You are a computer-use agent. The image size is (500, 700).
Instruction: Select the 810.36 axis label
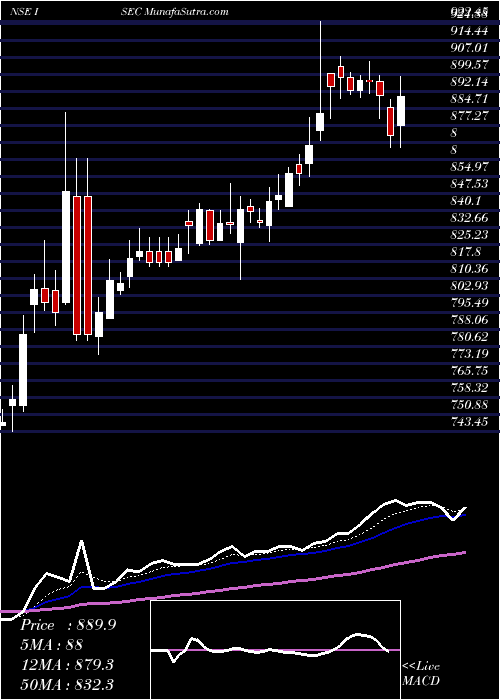[x=469, y=269]
